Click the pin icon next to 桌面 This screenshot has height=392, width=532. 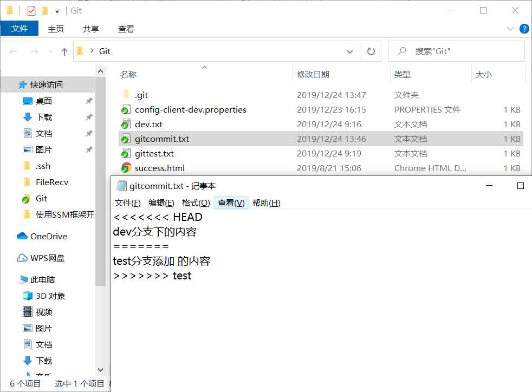(x=89, y=101)
